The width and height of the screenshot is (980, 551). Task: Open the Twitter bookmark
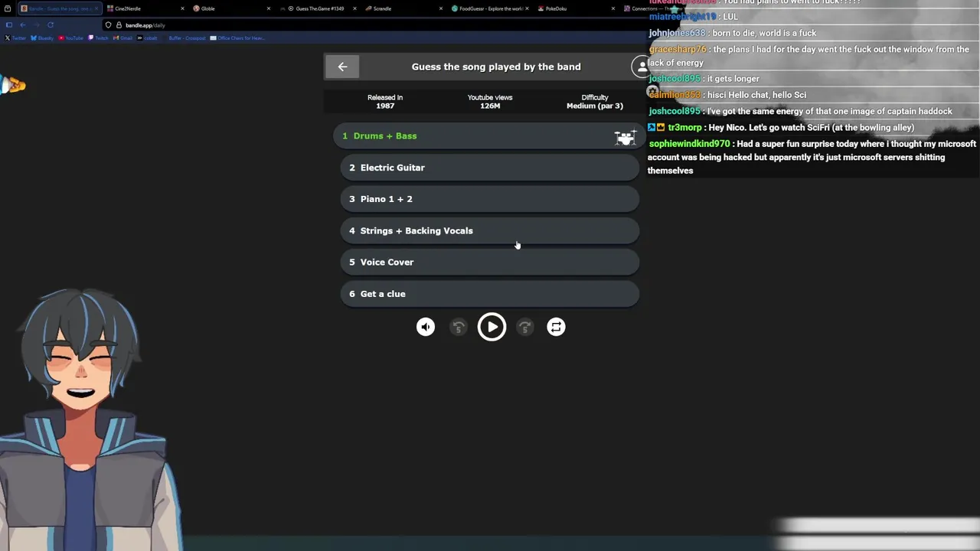coord(16,38)
